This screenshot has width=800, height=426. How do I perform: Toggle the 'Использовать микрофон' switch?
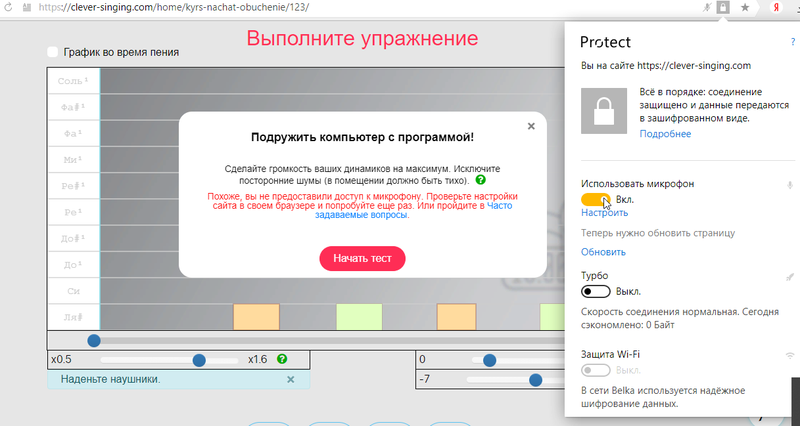[x=595, y=199]
